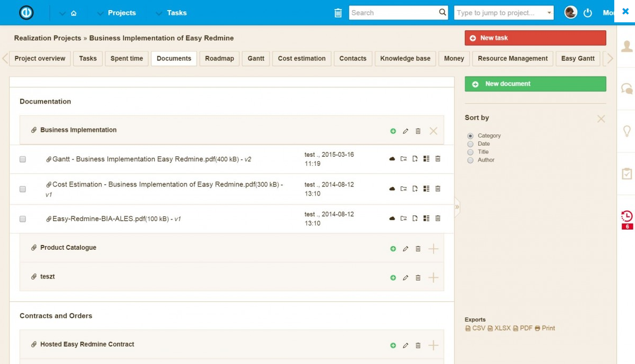Image resolution: width=635 pixels, height=364 pixels.
Task: Expand the Hosted Easy Redmine Contract document
Action: point(433,345)
